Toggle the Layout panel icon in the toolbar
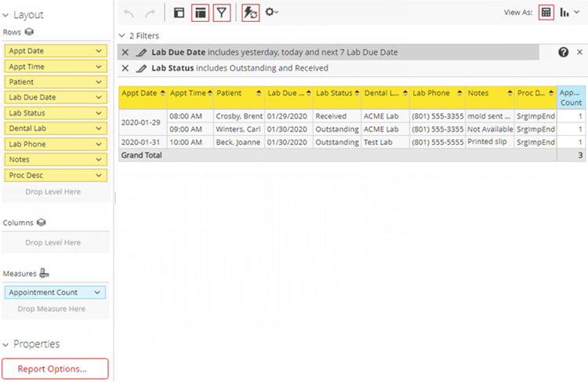 (x=179, y=13)
